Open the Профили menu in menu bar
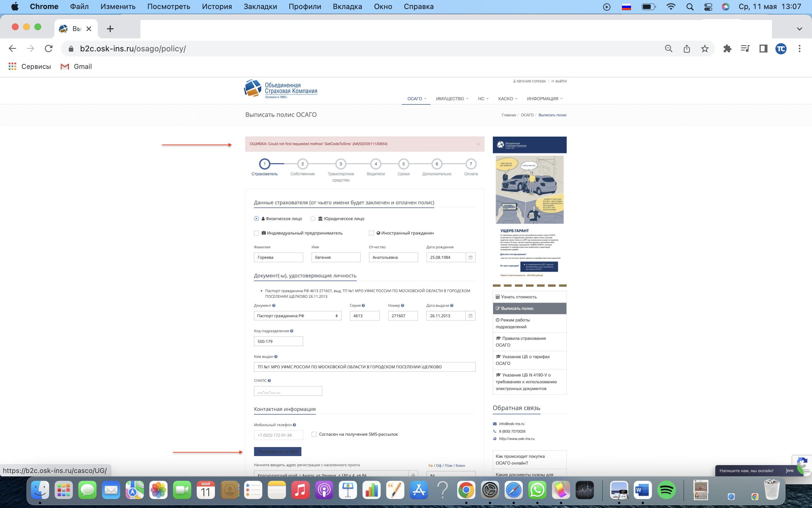This screenshot has width=812, height=508. point(305,7)
